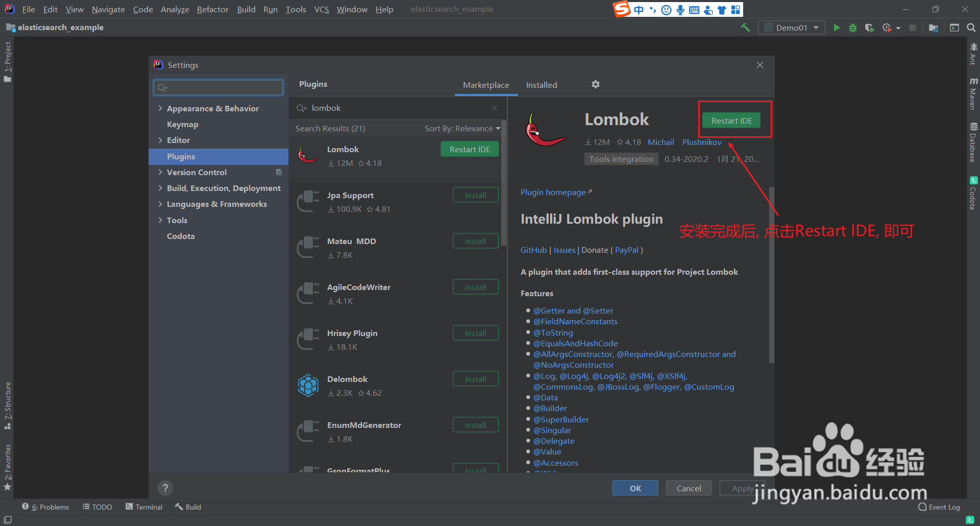Open the Structure tool window

(7, 405)
